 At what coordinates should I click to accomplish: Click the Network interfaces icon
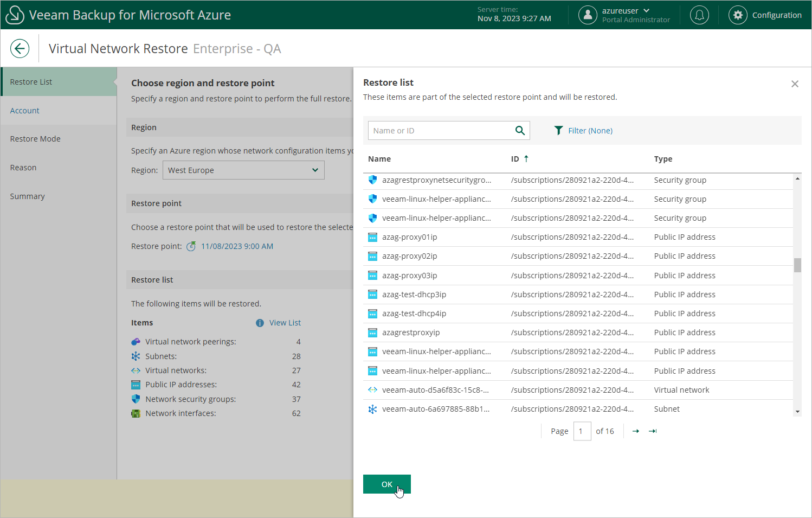coord(136,413)
